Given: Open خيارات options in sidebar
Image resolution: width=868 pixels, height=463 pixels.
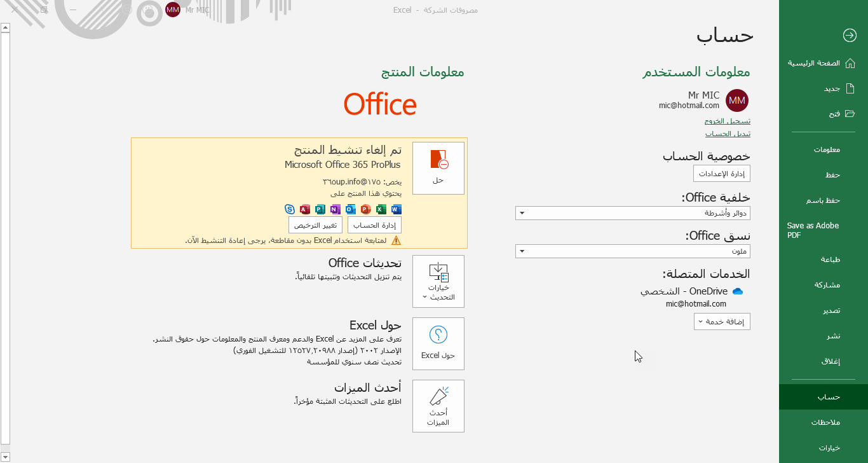Looking at the screenshot, I should point(824,448).
